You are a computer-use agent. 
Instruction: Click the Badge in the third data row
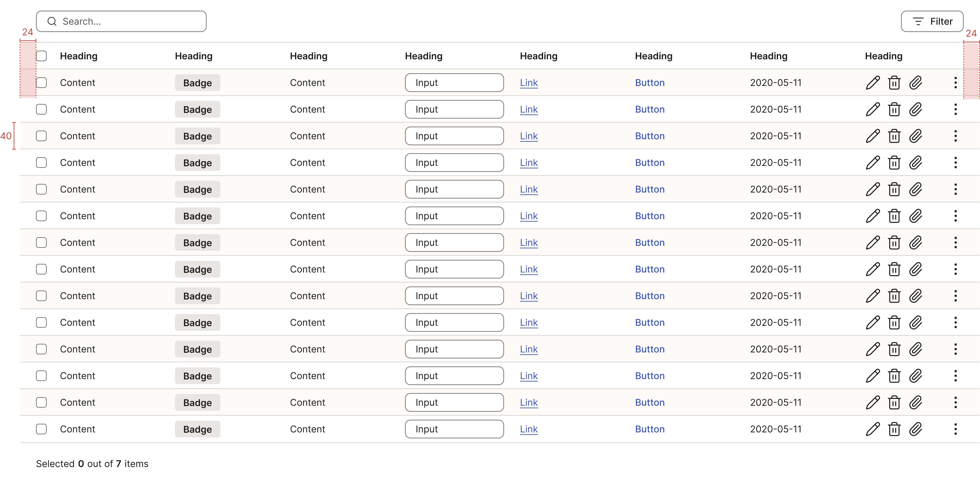(197, 136)
